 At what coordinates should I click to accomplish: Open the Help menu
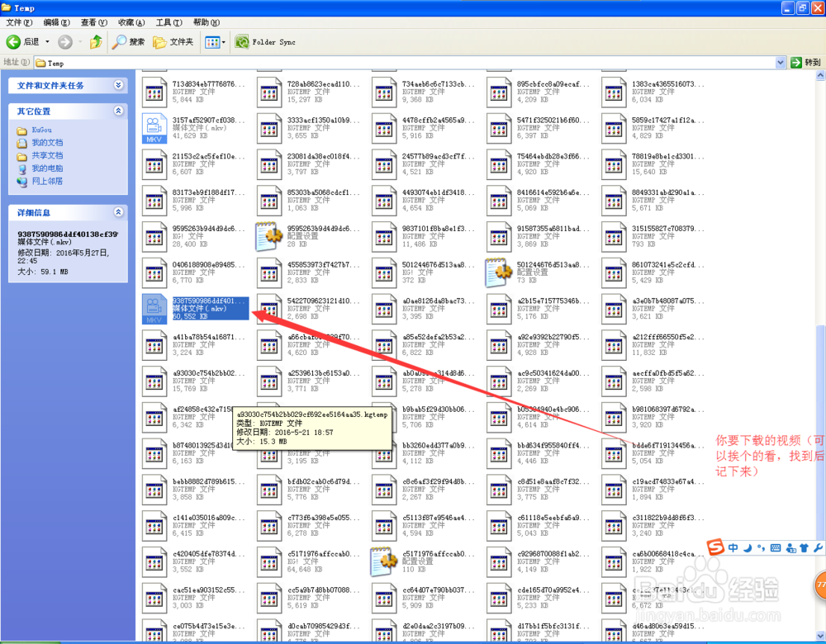[x=206, y=22]
